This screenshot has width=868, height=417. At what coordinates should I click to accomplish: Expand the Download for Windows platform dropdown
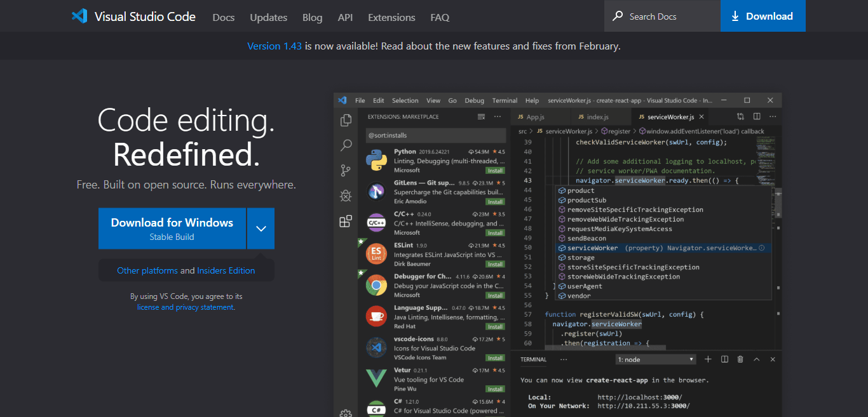click(x=261, y=228)
